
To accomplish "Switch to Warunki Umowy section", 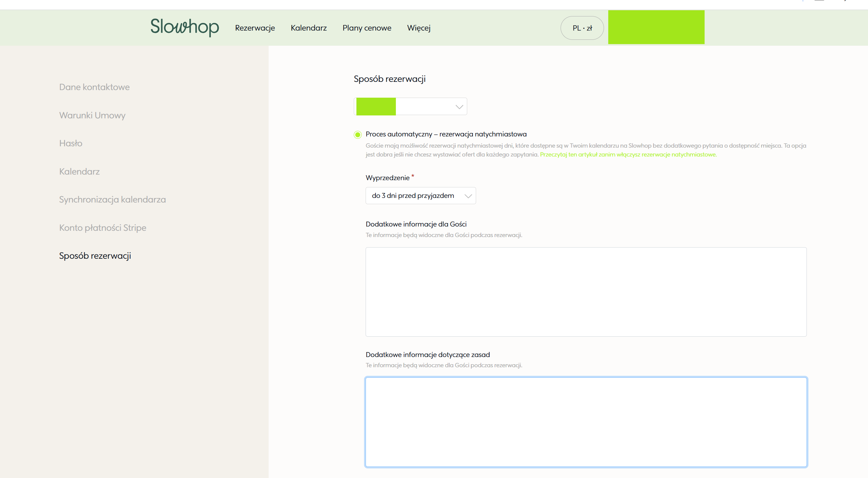I will click(x=92, y=115).
